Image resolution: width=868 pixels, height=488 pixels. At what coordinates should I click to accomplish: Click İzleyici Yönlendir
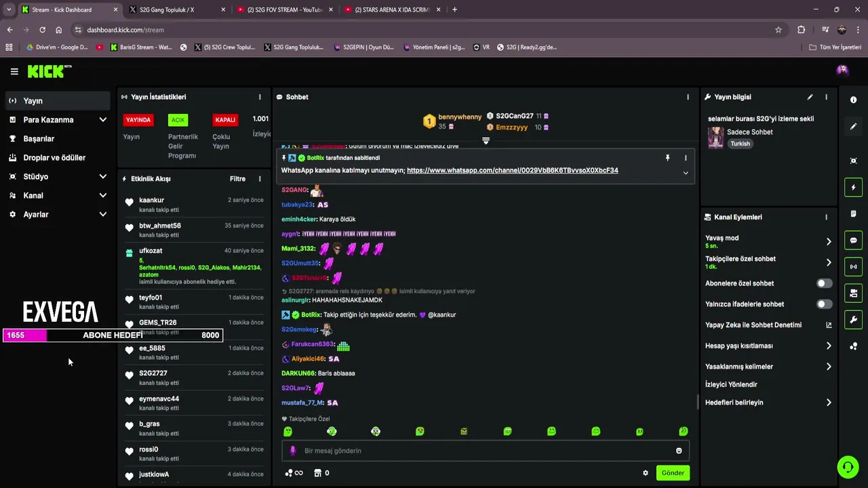tap(731, 384)
